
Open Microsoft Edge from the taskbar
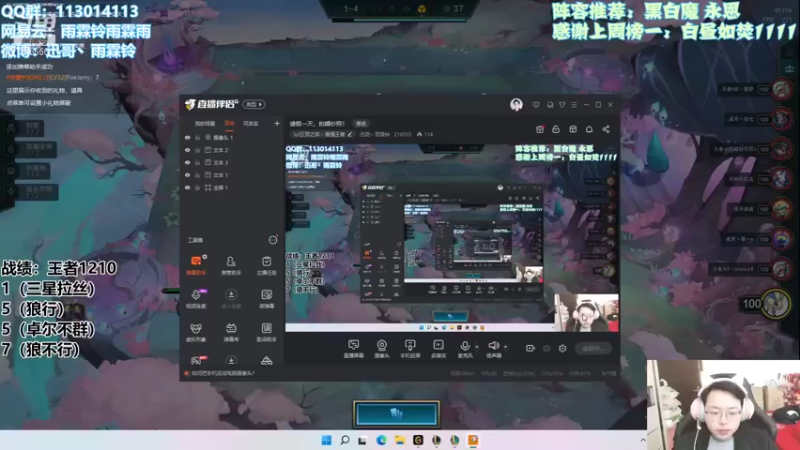click(x=381, y=440)
